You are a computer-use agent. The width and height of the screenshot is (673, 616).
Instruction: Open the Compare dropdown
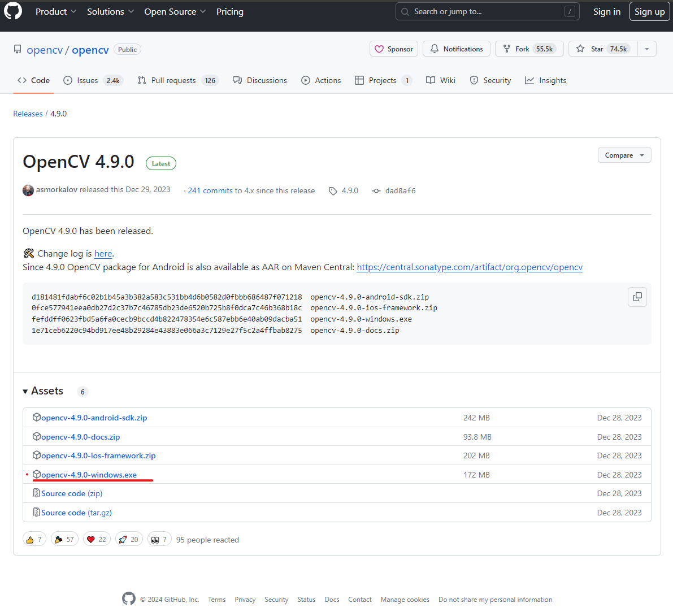point(624,155)
